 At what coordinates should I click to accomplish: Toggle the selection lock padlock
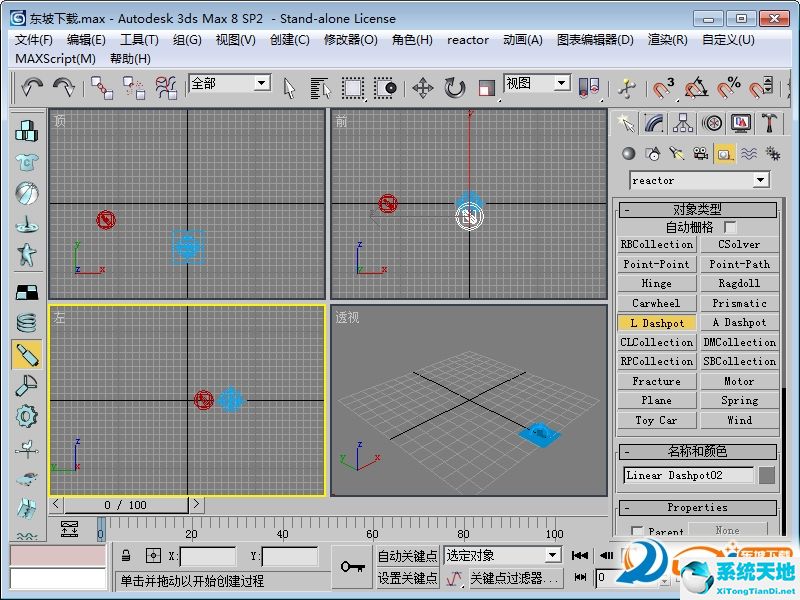tap(126, 556)
